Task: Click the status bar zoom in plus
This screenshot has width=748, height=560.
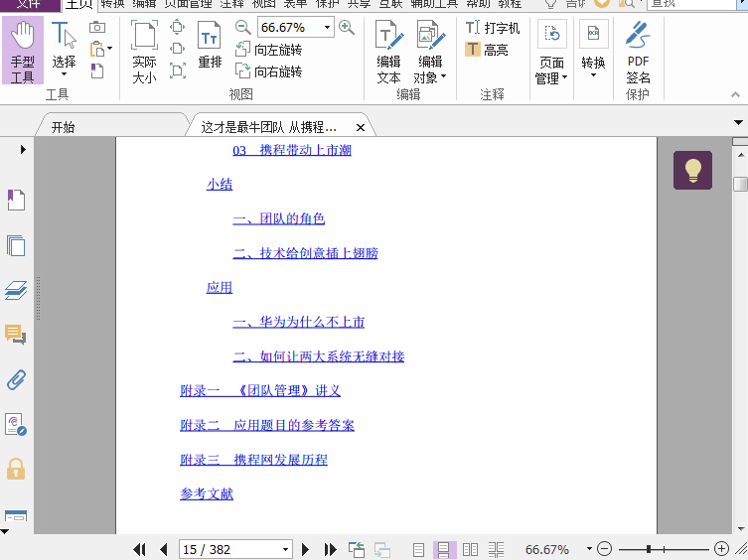Action: [x=722, y=549]
